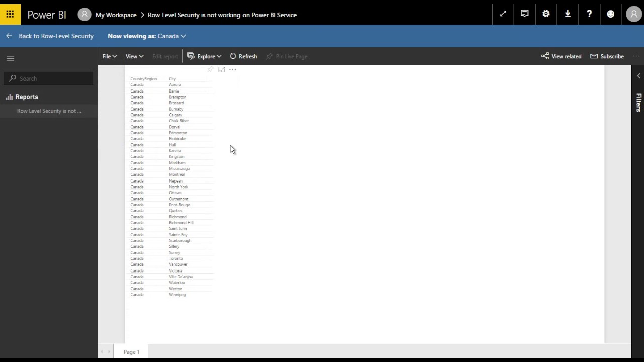Viewport: 644px width, 362px height.
Task: Click the feedback smiley icon
Action: 610,14
